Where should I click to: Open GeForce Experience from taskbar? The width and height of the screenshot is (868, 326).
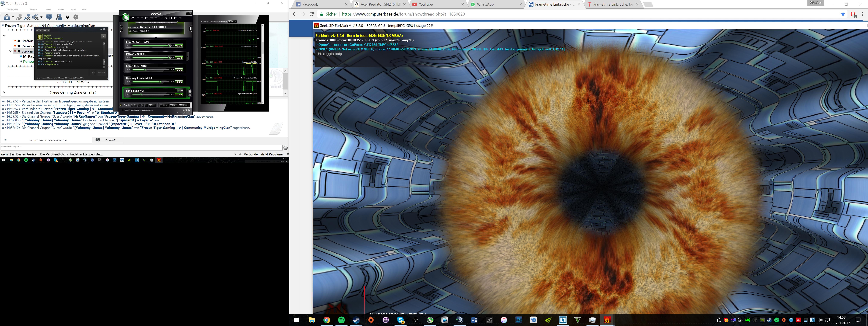pos(548,320)
